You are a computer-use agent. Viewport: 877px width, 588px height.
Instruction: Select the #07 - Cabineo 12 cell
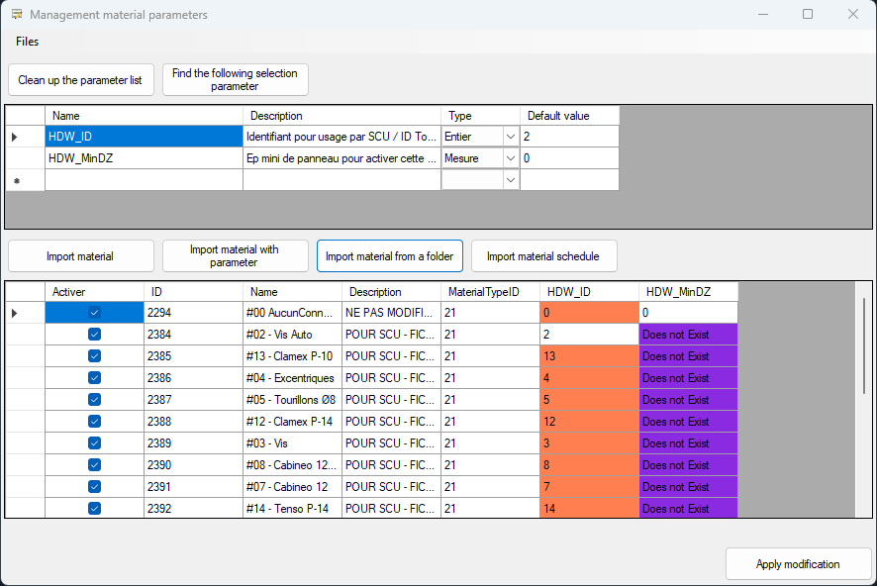click(293, 487)
